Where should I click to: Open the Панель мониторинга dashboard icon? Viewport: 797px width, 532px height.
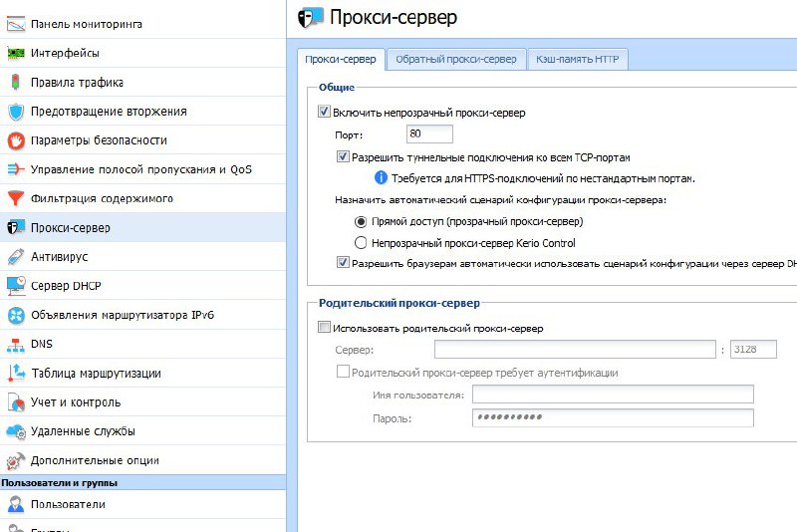click(x=16, y=24)
